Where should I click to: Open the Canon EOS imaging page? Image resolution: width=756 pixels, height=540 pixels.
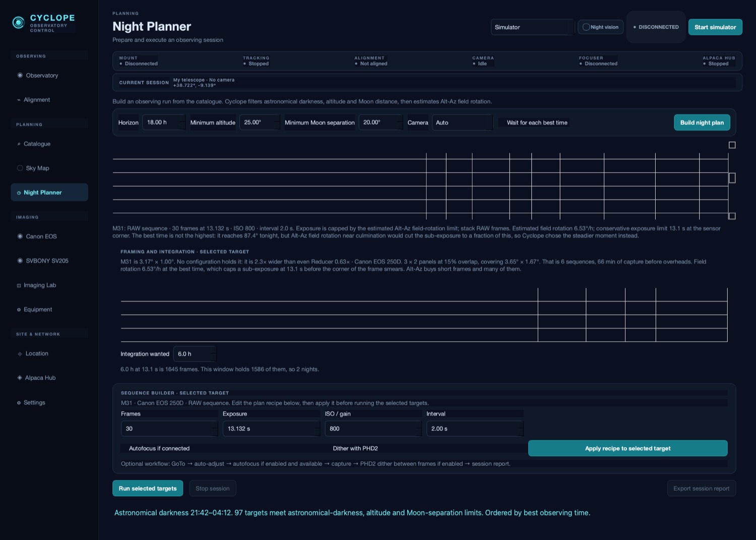coord(49,236)
